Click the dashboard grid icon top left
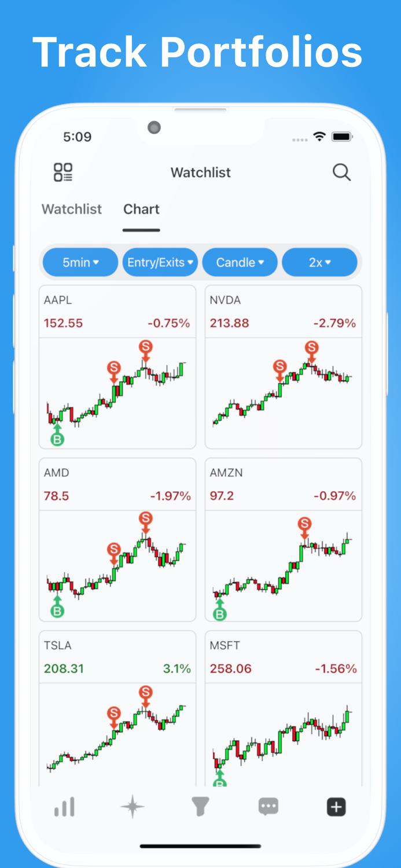Screen dimensions: 401x868 coord(62,172)
